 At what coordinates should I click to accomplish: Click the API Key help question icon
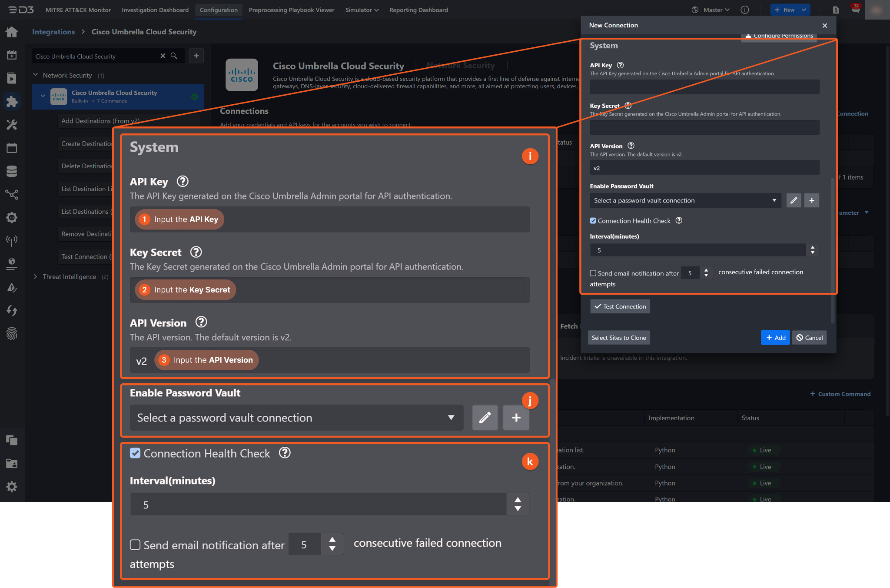(620, 65)
